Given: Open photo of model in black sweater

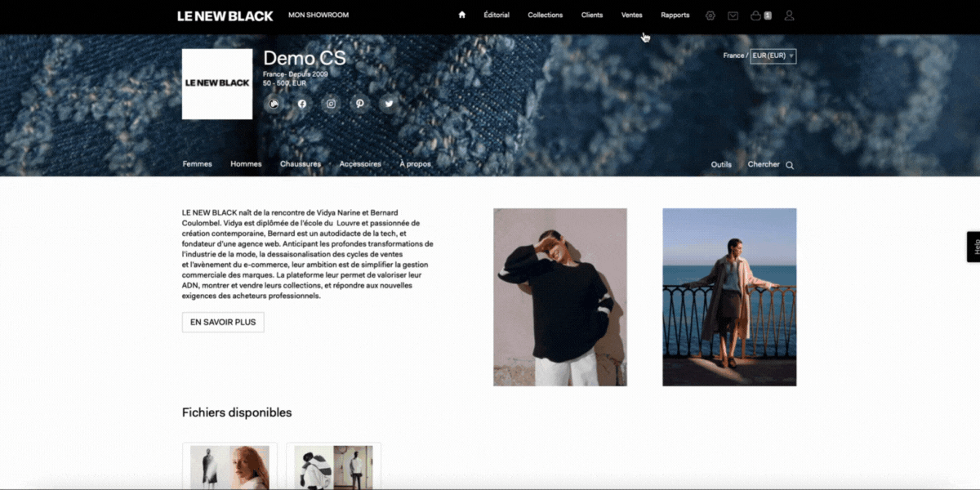Looking at the screenshot, I should click(x=560, y=297).
